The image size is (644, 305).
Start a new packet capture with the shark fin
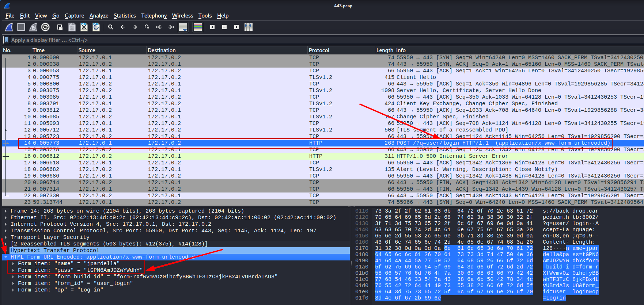click(9, 27)
